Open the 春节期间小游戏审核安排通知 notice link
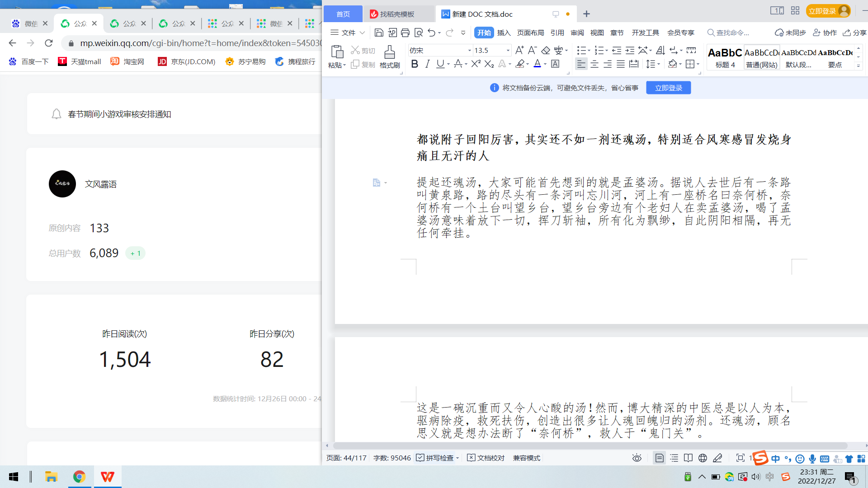Screen dimensions: 868x488 [x=119, y=114]
